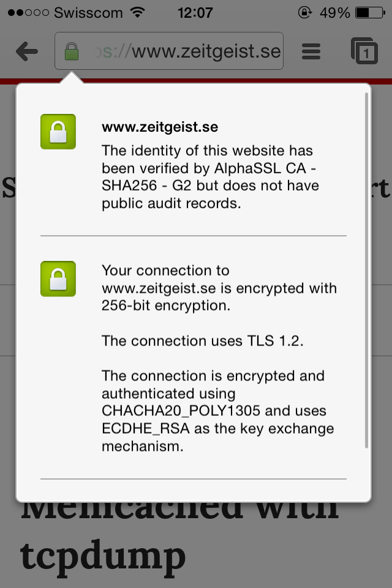
Task: Tap the back navigation arrow
Action: (26, 51)
